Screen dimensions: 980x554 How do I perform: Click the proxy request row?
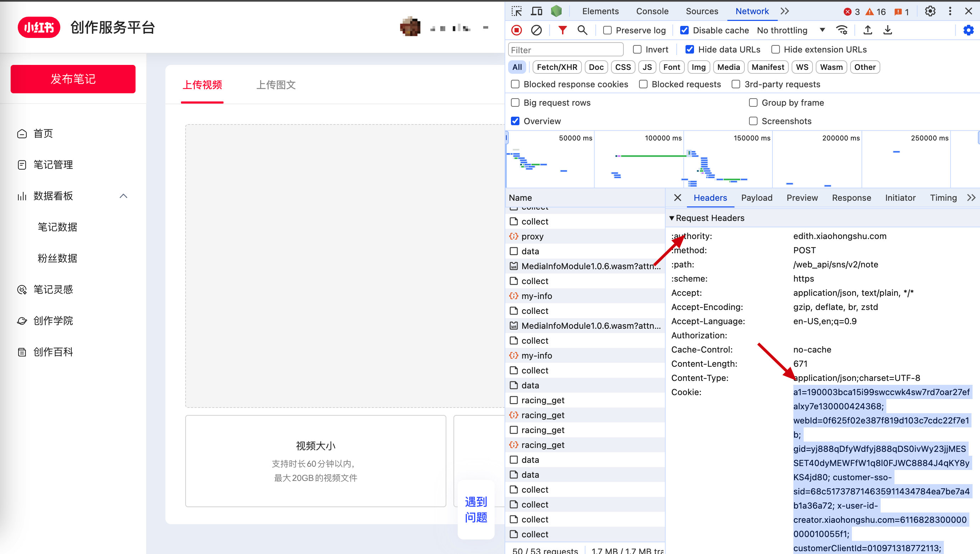[x=585, y=236]
